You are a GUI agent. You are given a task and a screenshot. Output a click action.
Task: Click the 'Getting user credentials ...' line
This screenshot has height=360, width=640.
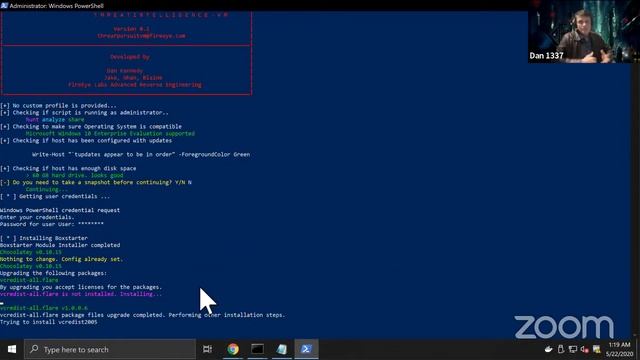point(55,196)
